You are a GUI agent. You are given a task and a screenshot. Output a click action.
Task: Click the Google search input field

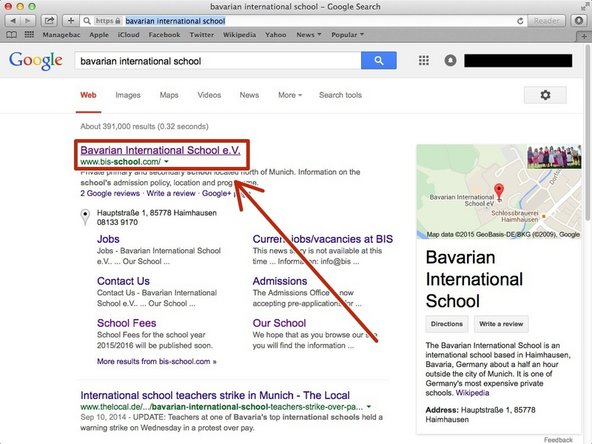218,60
